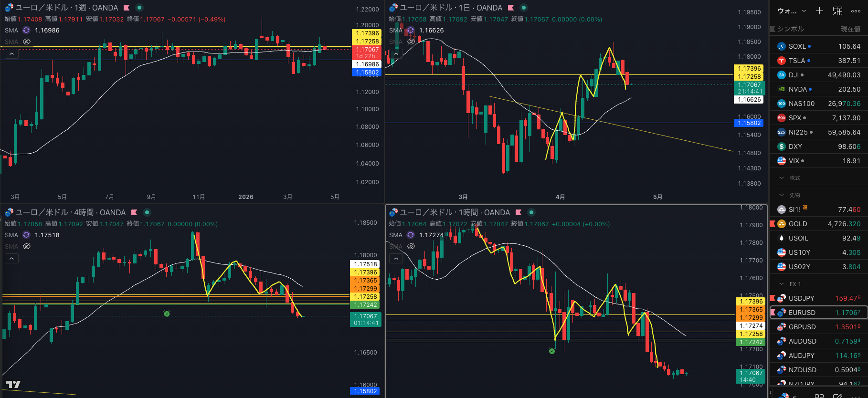Click the add symbol plus icon in watchlist
This screenshot has height=398, width=868.
819,11
